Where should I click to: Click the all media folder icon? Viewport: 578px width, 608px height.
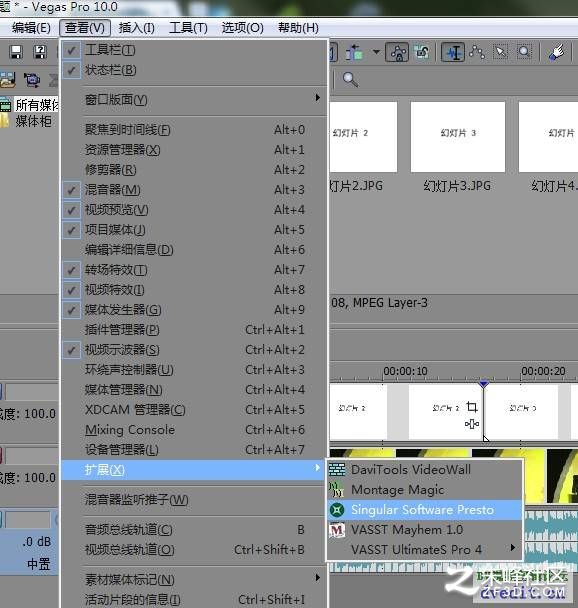pyautogui.click(x=5, y=105)
